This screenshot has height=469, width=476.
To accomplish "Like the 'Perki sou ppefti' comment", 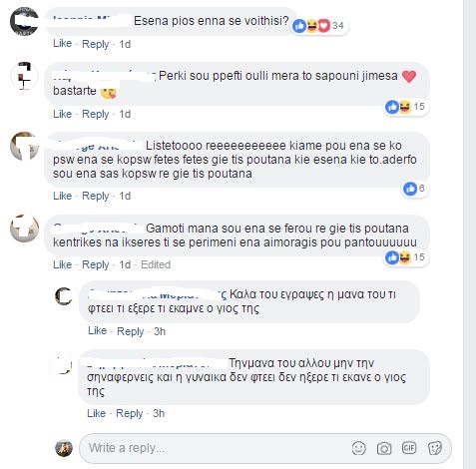I will click(62, 114).
